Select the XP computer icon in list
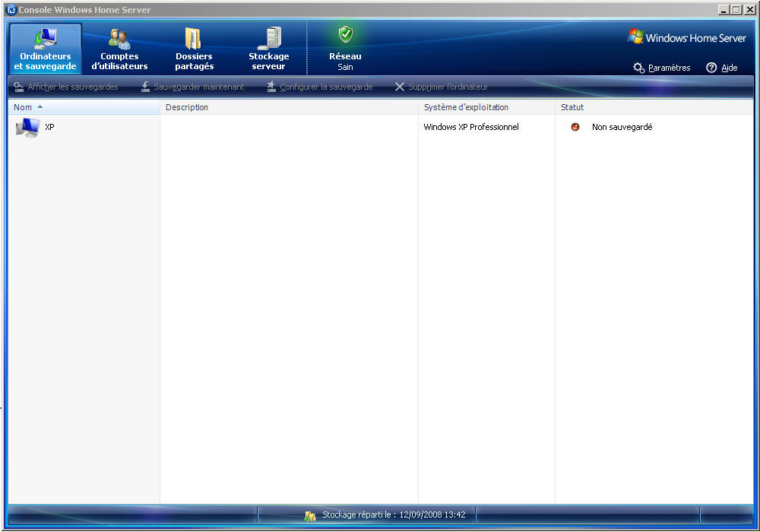760x532 pixels. click(27, 128)
